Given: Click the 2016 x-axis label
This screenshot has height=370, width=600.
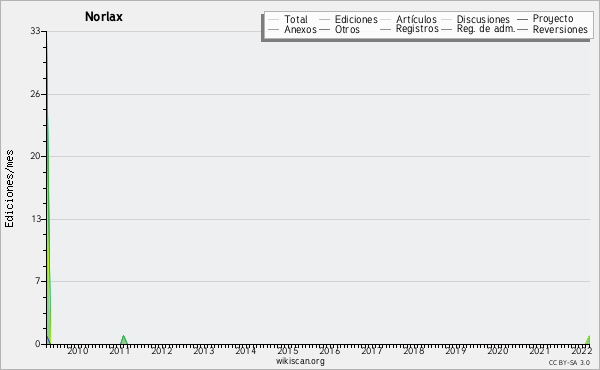Looking at the screenshot, I should pos(330,350).
